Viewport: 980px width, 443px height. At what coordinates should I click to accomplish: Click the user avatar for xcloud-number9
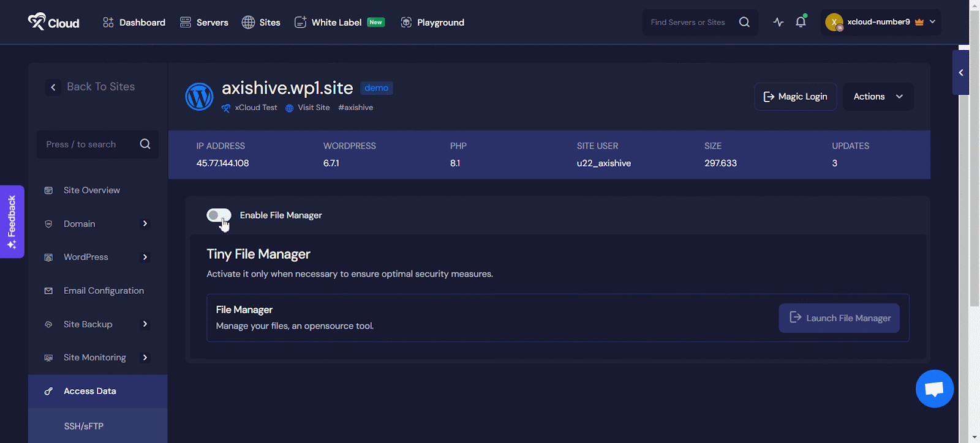pyautogui.click(x=834, y=22)
